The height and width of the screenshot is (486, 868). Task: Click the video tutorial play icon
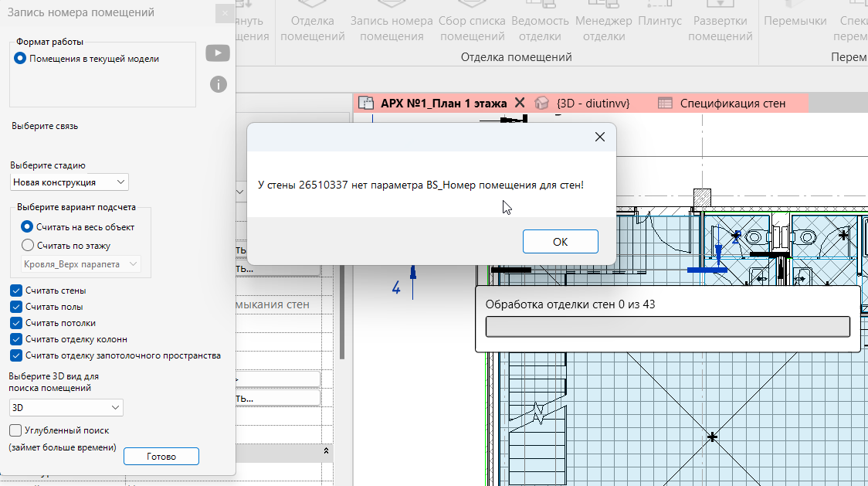pos(218,53)
